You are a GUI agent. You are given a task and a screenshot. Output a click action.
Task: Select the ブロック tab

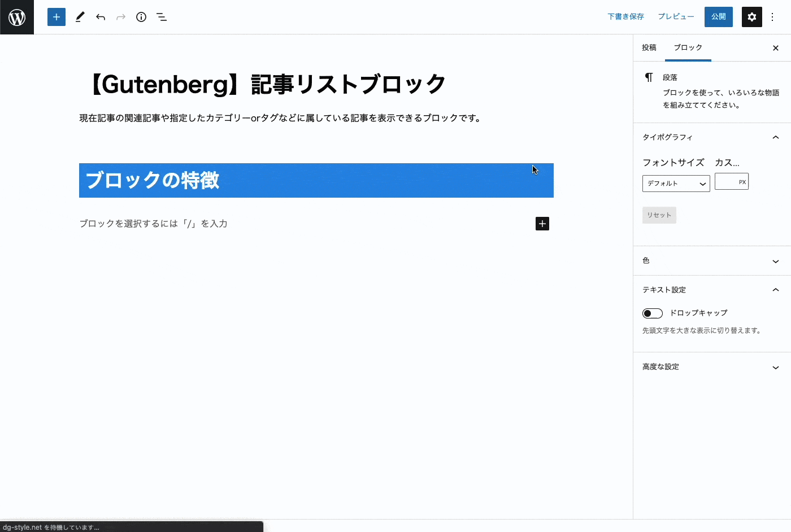[x=688, y=48]
